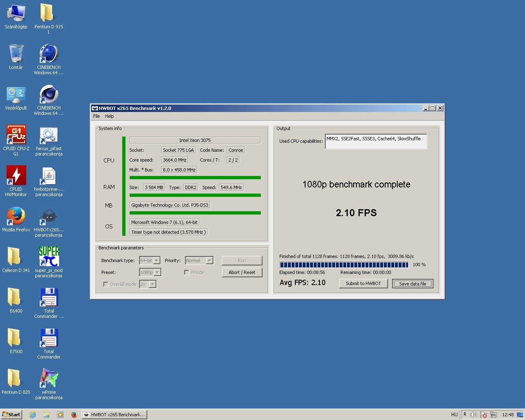Click the Microsoft Windows 7 OS field
This screenshot has height=420, width=525.
[164, 222]
